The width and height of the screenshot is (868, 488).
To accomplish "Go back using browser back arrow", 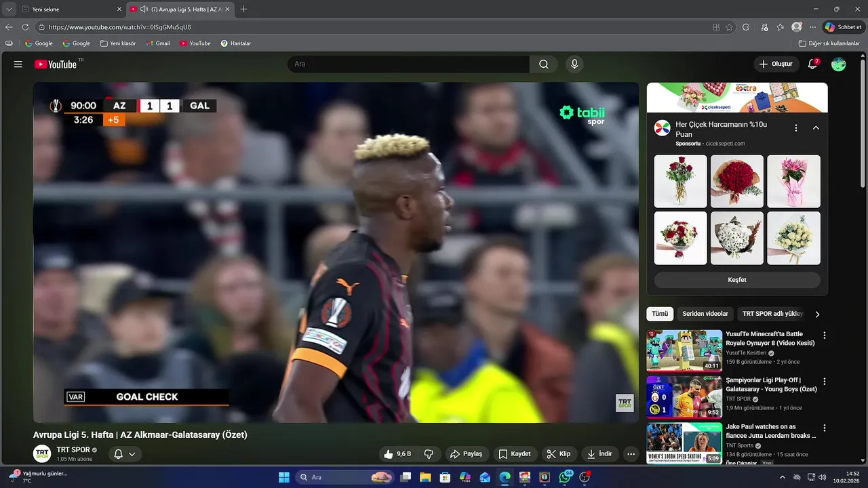I will (x=9, y=27).
